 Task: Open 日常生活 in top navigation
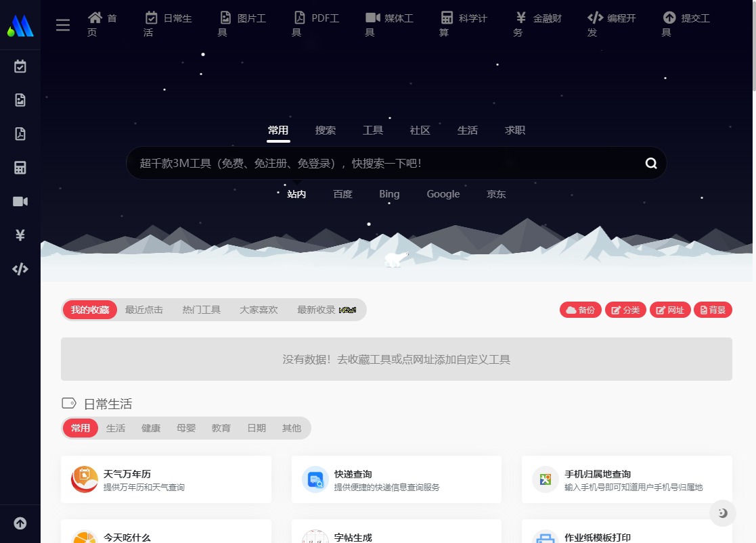(167, 24)
